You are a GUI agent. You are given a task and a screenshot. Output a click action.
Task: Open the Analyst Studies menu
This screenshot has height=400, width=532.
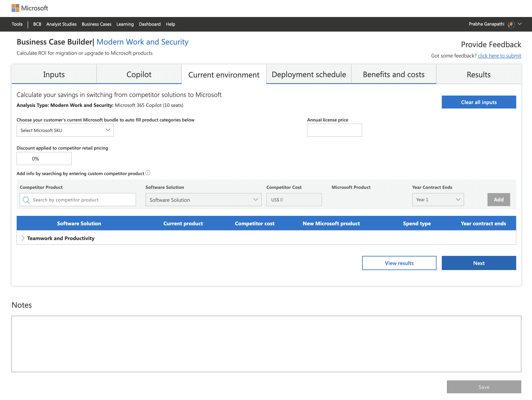point(61,24)
